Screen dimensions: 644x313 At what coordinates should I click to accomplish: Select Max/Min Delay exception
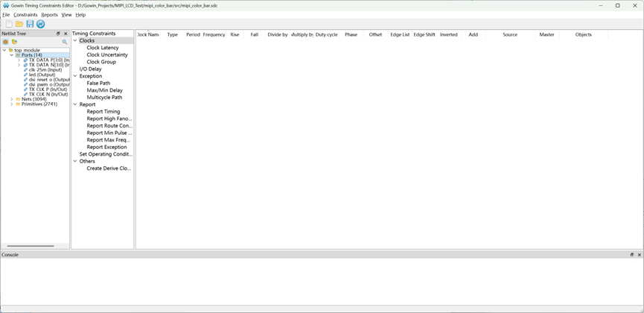105,90
